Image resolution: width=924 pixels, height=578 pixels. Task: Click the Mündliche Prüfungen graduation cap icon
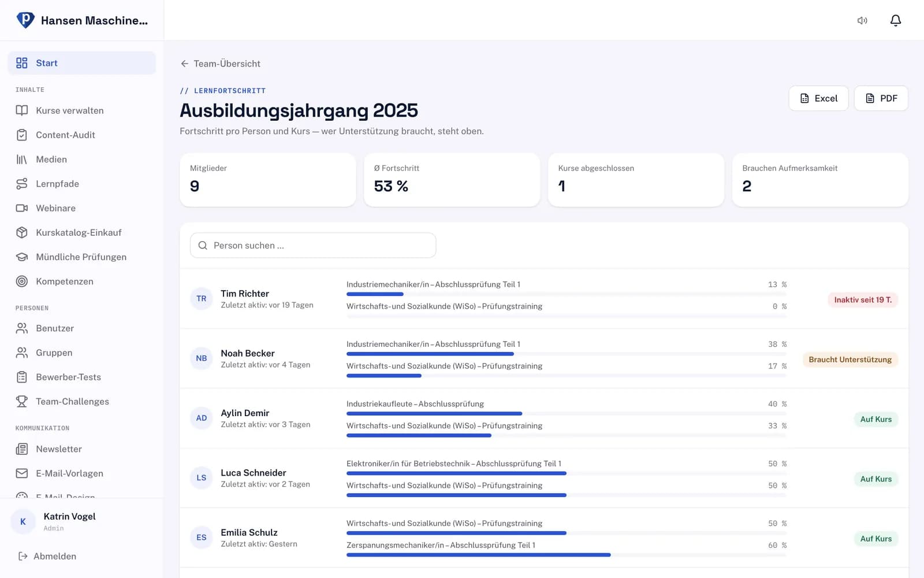pos(22,257)
